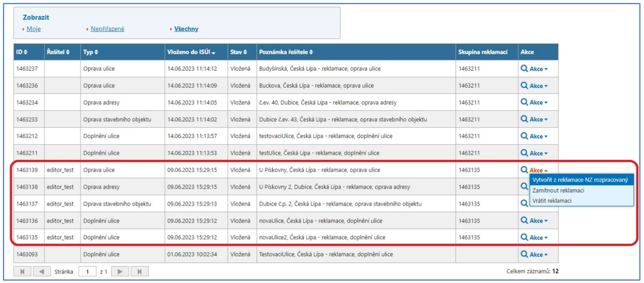The height and width of the screenshot is (283, 644).
Task: Click magnifier icon for record 1463237
Action: pos(524,69)
